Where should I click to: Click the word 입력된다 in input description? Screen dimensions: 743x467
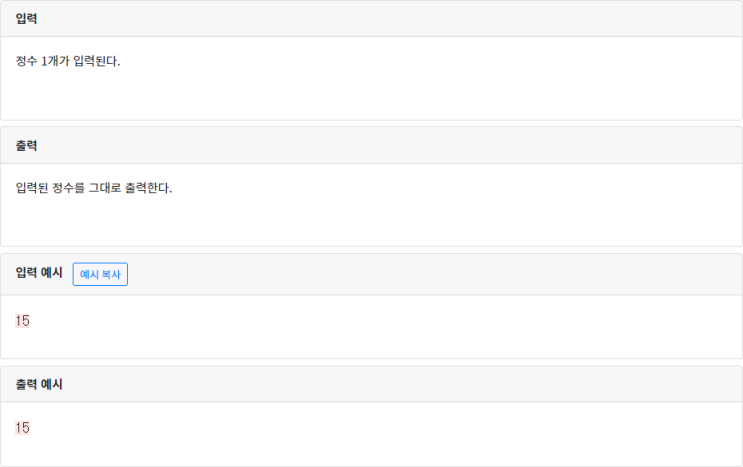click(x=96, y=62)
